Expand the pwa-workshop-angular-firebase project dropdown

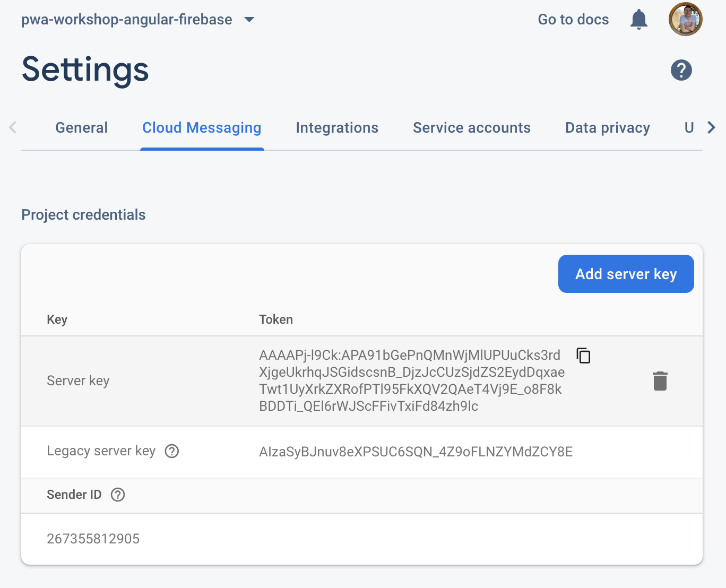point(249,20)
